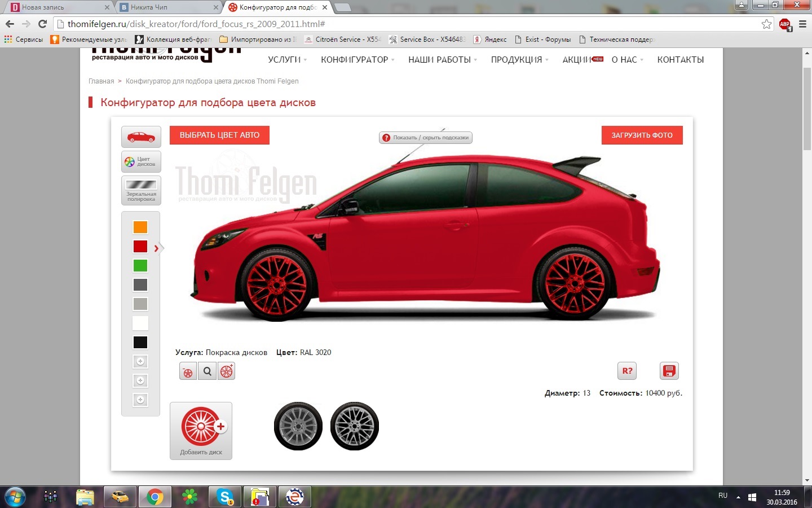Click the yellow car app in taskbar
Viewport: 812px width, 508px height.
(x=120, y=497)
